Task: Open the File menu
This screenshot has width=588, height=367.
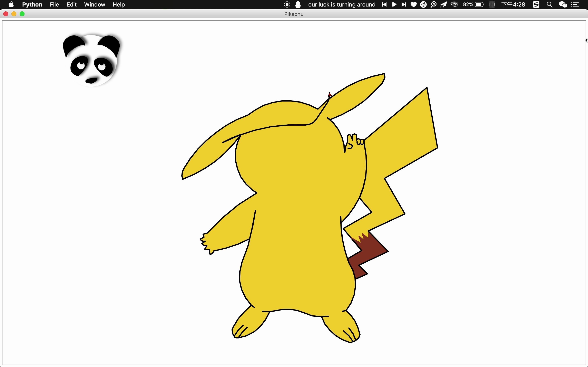Action: pyautogui.click(x=55, y=4)
